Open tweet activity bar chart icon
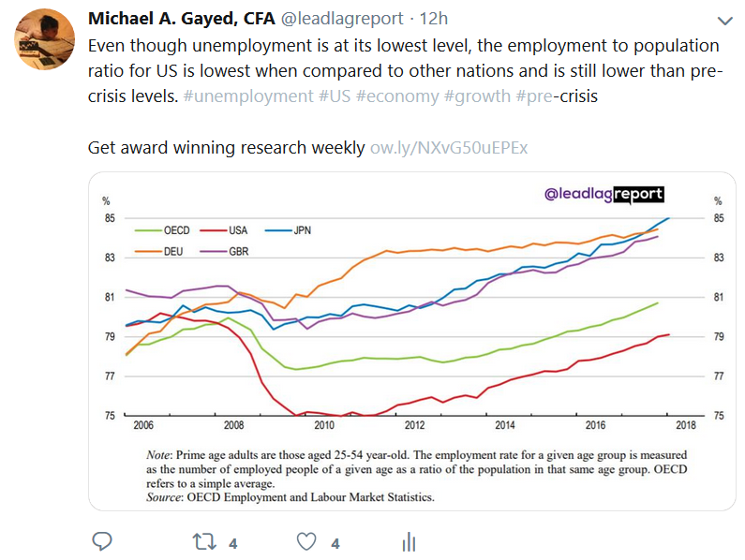 click(409, 541)
